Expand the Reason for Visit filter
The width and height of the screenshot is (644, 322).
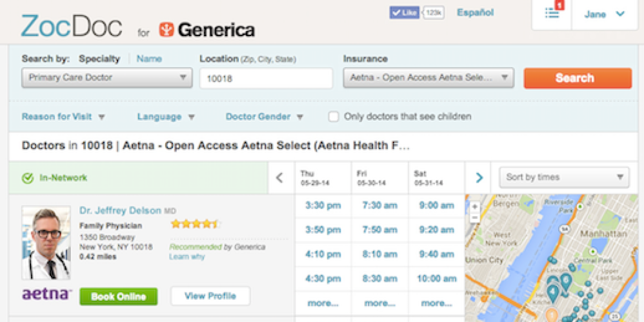(63, 116)
